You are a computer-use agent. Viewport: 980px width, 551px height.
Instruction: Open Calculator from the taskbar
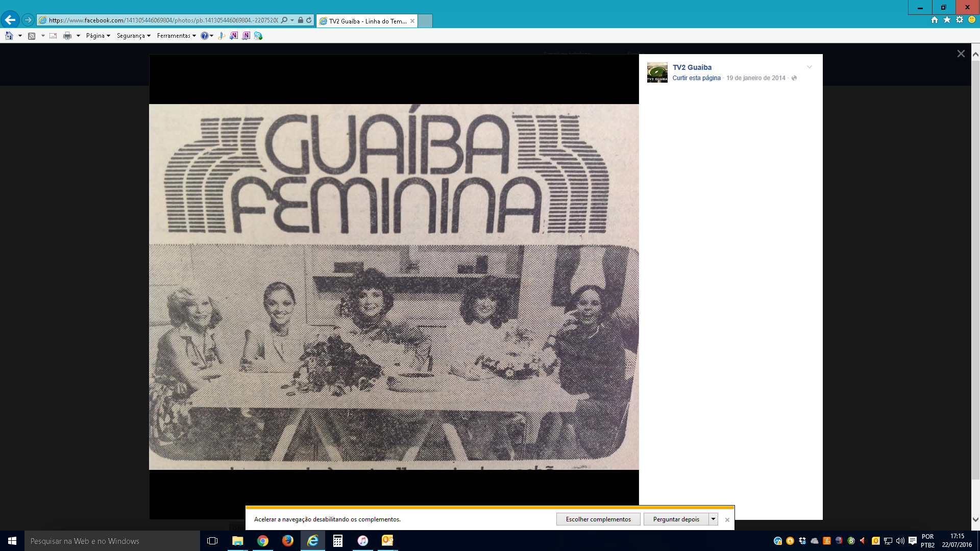coord(338,541)
